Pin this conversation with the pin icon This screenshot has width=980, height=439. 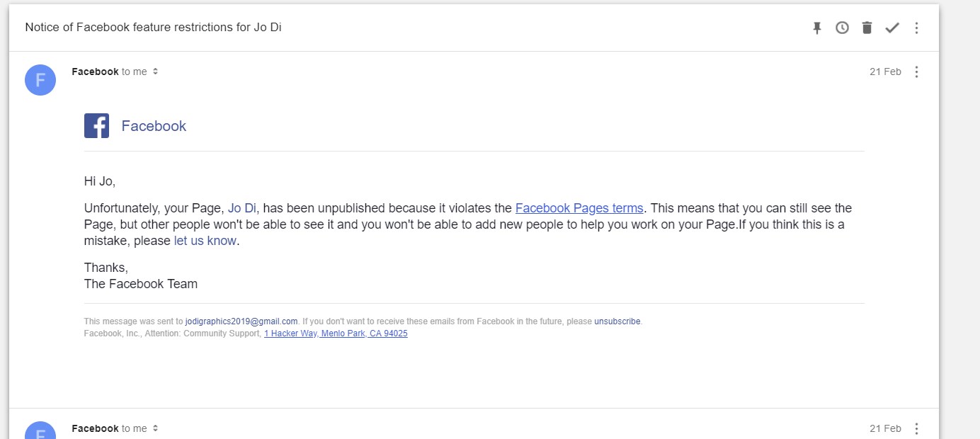pos(817,28)
